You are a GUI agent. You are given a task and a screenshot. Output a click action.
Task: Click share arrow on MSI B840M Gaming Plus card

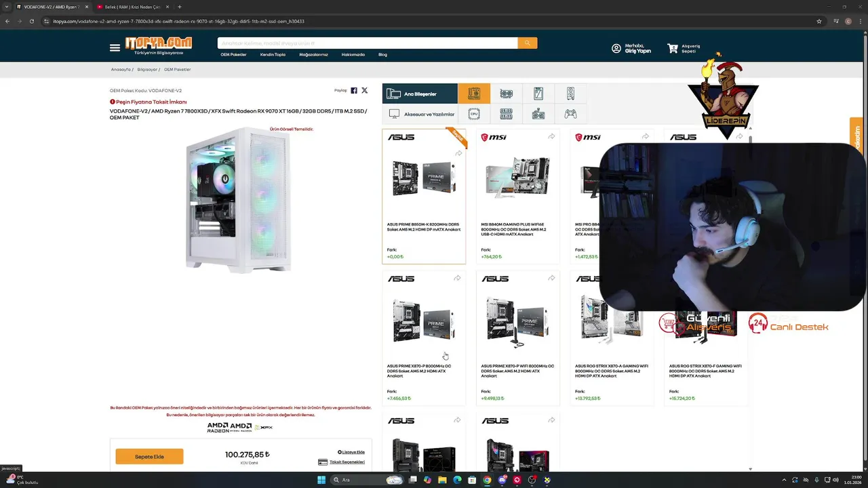[551, 137]
